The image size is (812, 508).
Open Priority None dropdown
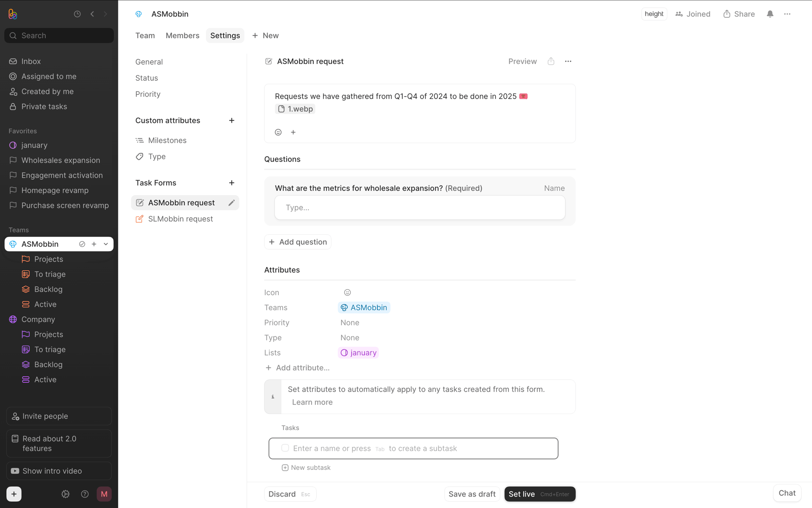(x=350, y=323)
